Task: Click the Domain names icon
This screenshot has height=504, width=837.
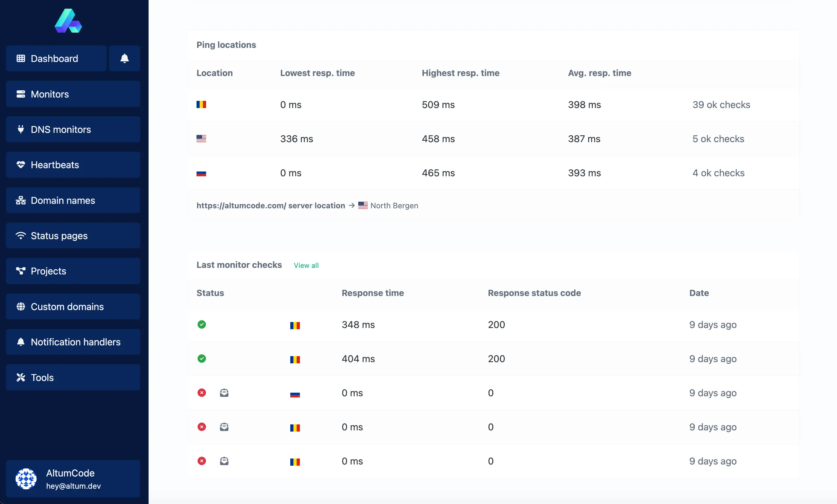Action: point(20,200)
